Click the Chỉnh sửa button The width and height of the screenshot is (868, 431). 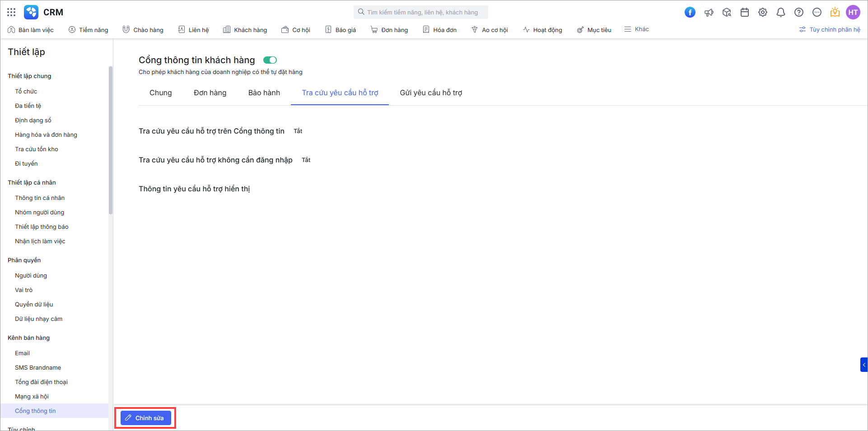[145, 418]
